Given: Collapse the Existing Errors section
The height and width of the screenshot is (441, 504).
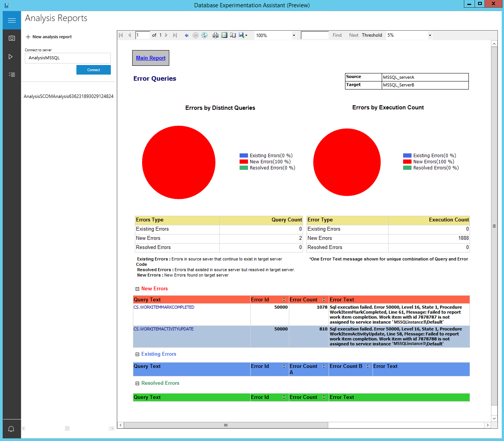Looking at the screenshot, I should pos(138,355).
